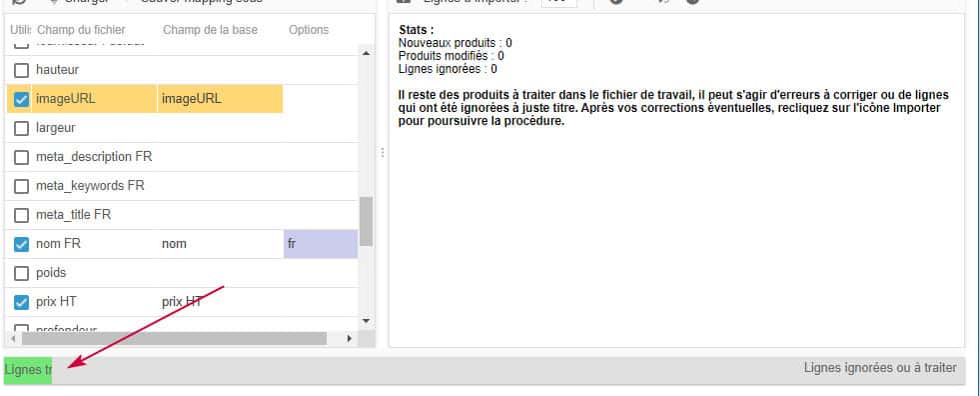Open the nom database field cell
The image size is (980, 396).
(x=220, y=244)
